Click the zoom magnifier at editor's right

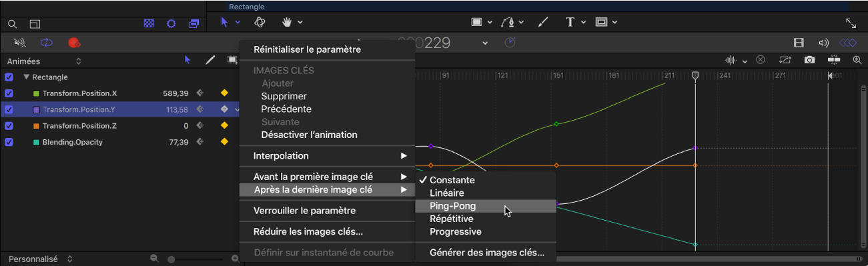857,60
